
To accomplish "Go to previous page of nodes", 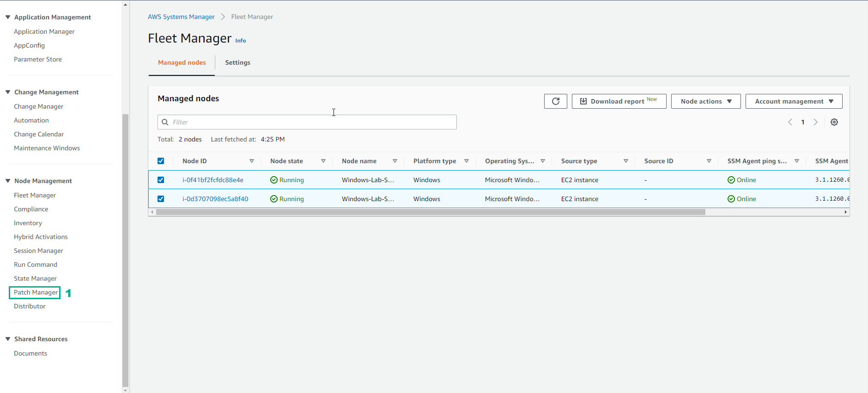I will tap(790, 122).
